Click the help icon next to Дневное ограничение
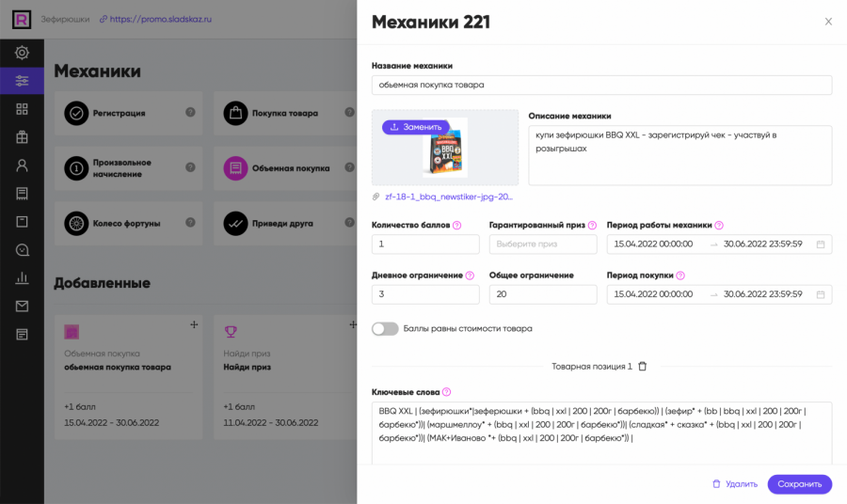This screenshot has width=847, height=504. (x=470, y=276)
